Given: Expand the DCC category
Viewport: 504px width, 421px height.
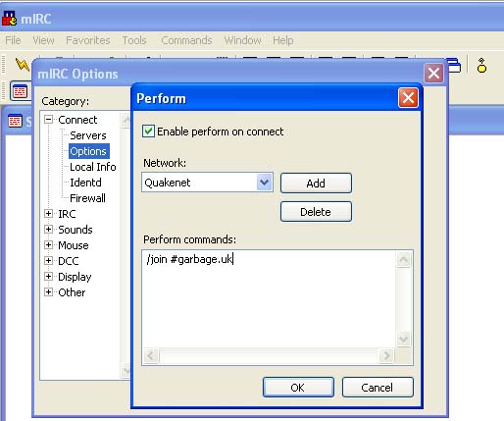Looking at the screenshot, I should (48, 261).
